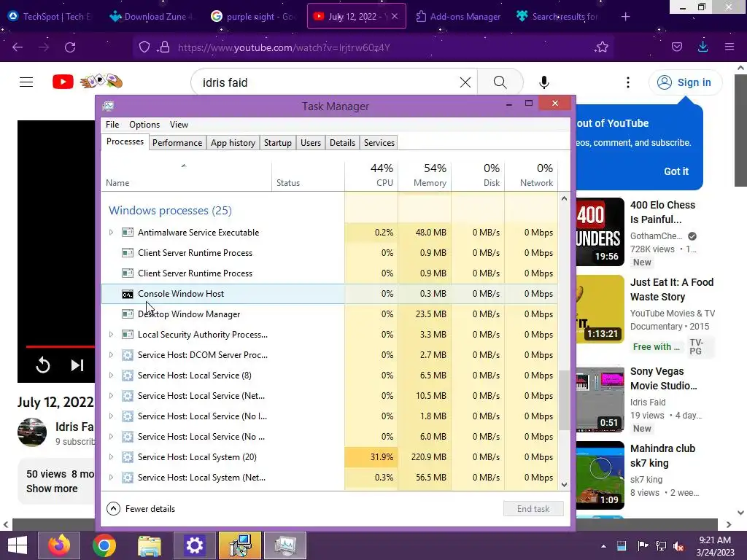Expand Service Host: Local Service (8)
Screen dimensions: 747x560
point(111,376)
